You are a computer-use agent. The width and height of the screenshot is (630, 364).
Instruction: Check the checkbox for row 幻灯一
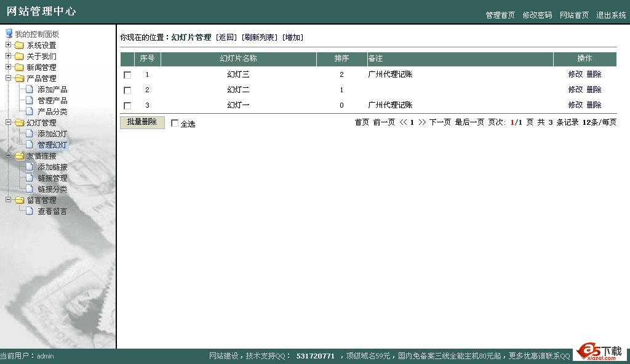tap(127, 106)
